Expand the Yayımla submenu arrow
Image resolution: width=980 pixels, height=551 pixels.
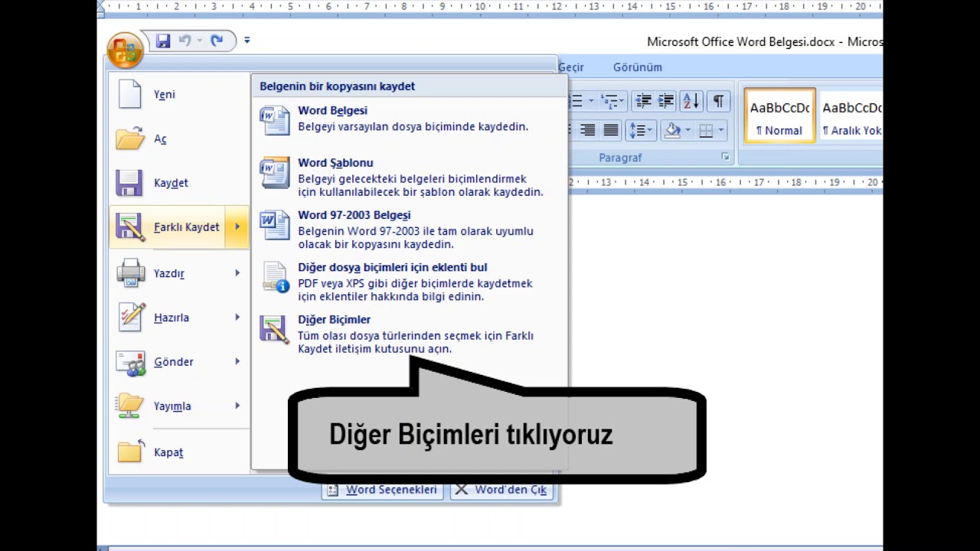(x=237, y=406)
